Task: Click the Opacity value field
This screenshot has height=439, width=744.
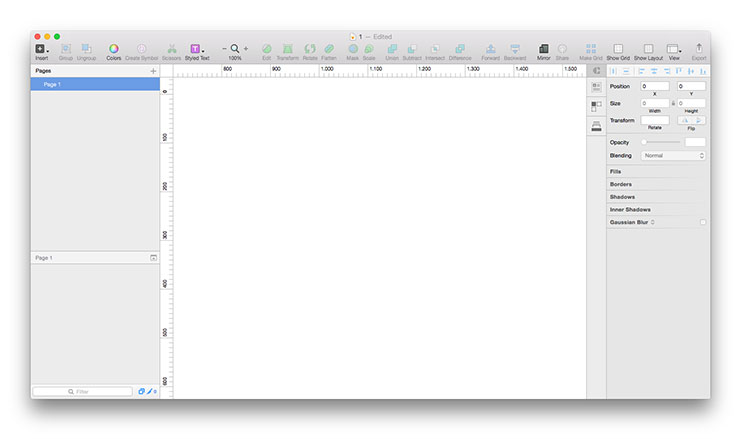Action: click(695, 142)
